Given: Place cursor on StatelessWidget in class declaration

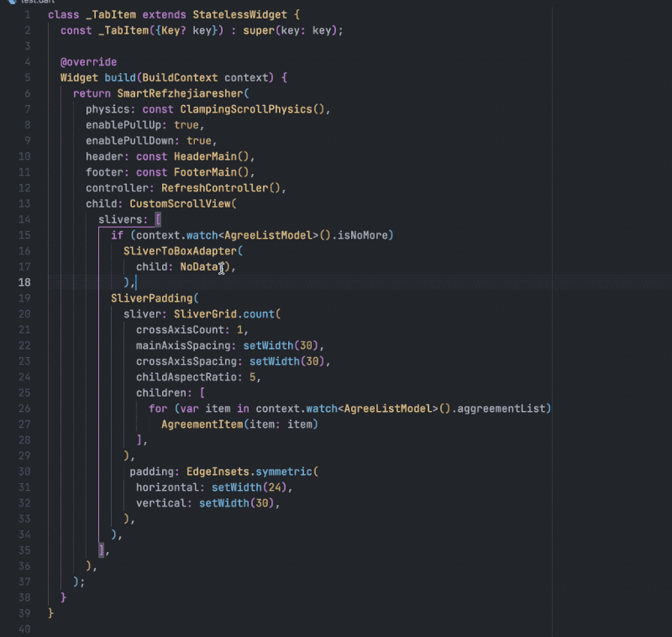Looking at the screenshot, I should pyautogui.click(x=239, y=14).
